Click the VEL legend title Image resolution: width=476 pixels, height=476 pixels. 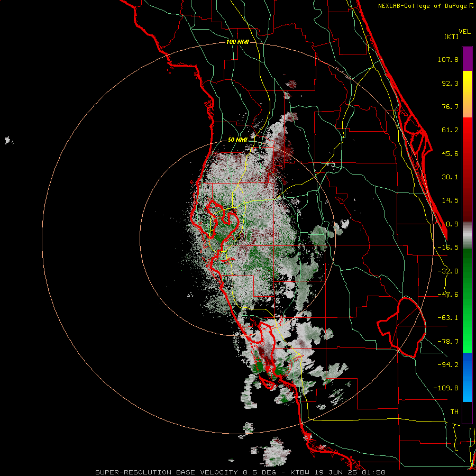[464, 32]
